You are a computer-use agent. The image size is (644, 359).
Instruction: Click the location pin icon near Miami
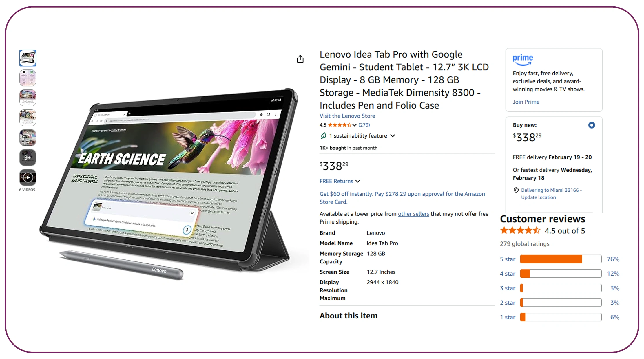pyautogui.click(x=516, y=190)
